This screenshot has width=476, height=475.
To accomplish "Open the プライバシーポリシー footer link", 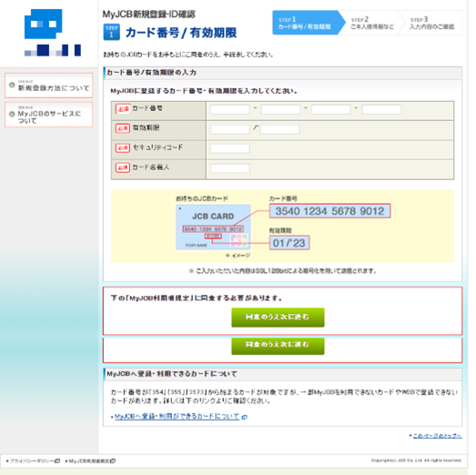I will [32, 460].
